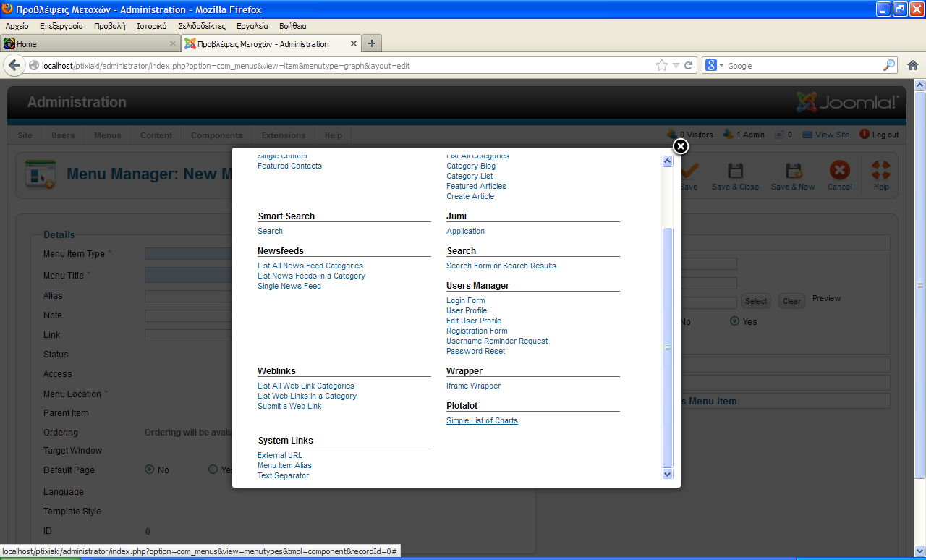Close the Home browser tab
The height and width of the screenshot is (560, 926).
172,43
